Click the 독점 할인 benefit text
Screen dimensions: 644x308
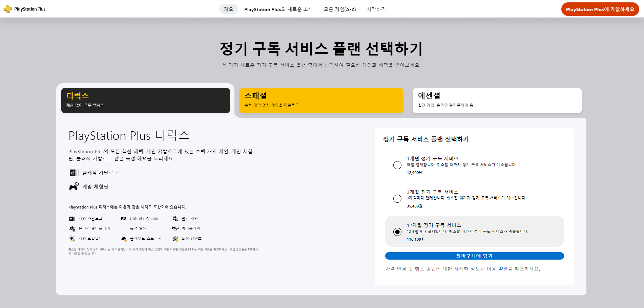click(x=138, y=228)
